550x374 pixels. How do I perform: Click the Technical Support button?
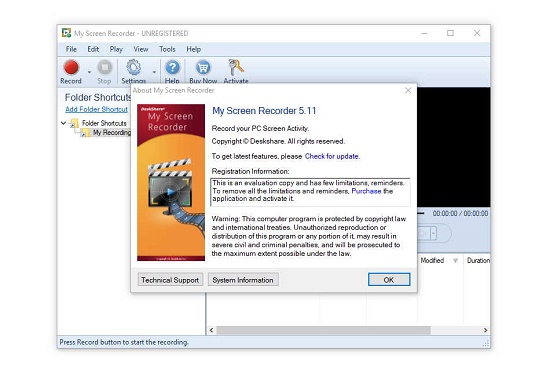point(170,280)
